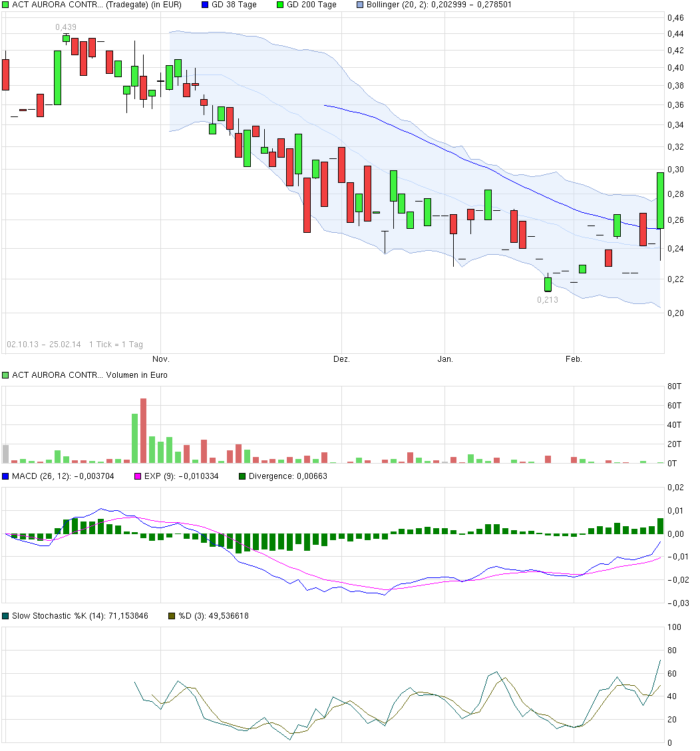700x751 pixels.
Task: Select the Jan. label on the time axis
Action: [445, 359]
